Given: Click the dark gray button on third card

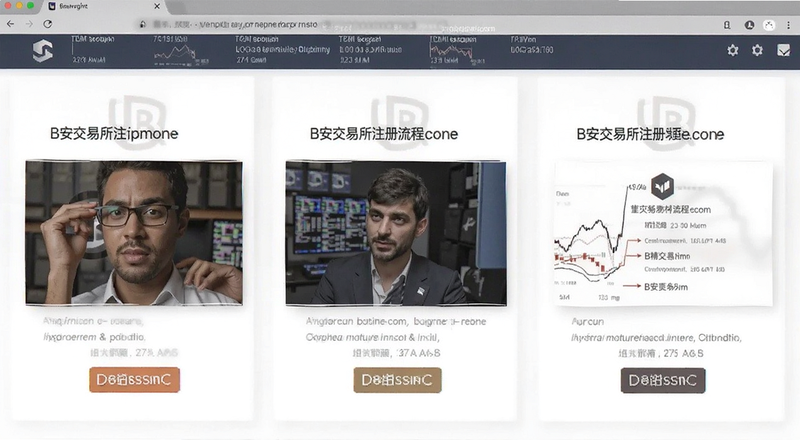Looking at the screenshot, I should (x=663, y=380).
